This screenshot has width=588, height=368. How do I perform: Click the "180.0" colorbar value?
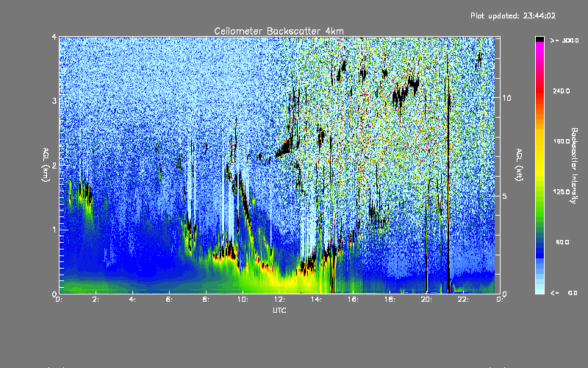pos(562,141)
